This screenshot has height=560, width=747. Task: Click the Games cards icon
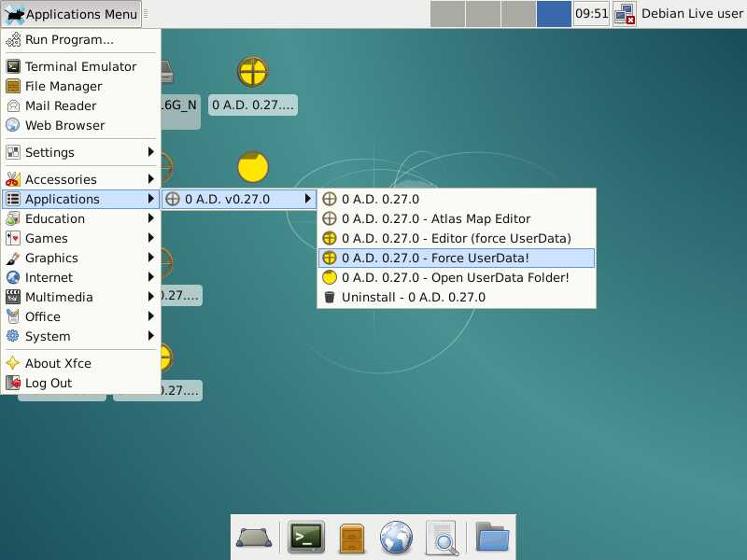pos(13,238)
